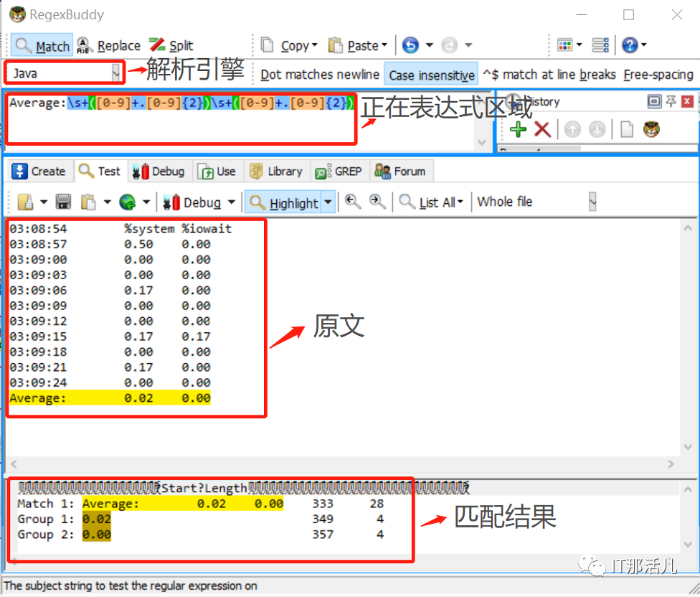The width and height of the screenshot is (700, 597).
Task: Open the Help question mark icon
Action: [630, 45]
